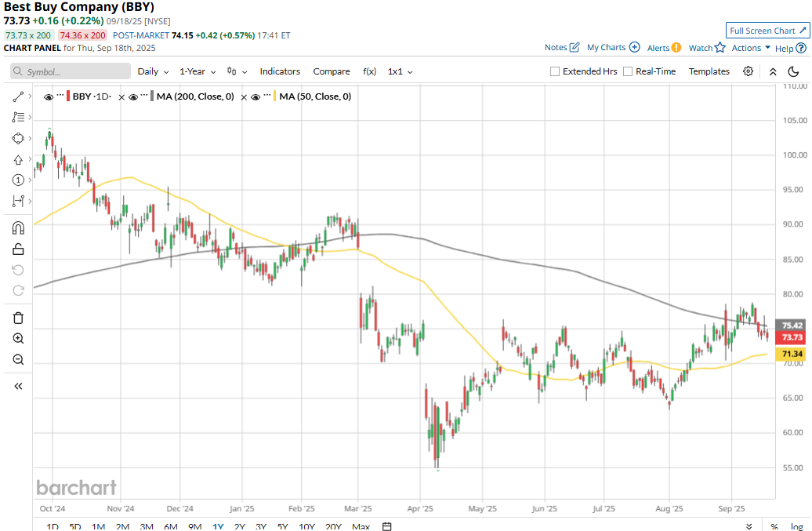This screenshot has height=531, width=812.
Task: Open the Full Screen Chart
Action: pos(767,31)
